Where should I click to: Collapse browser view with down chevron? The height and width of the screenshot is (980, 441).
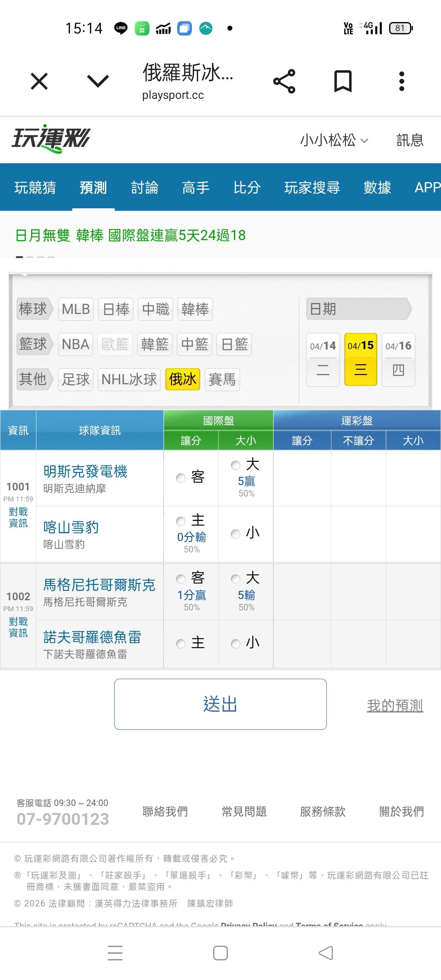click(x=98, y=81)
